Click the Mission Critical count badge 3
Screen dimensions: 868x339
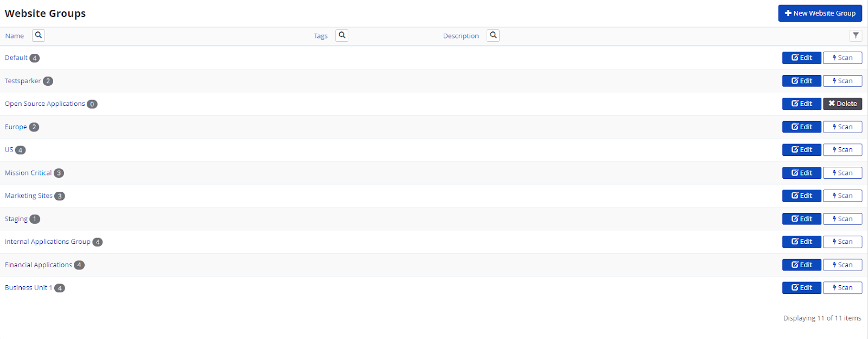[59, 173]
